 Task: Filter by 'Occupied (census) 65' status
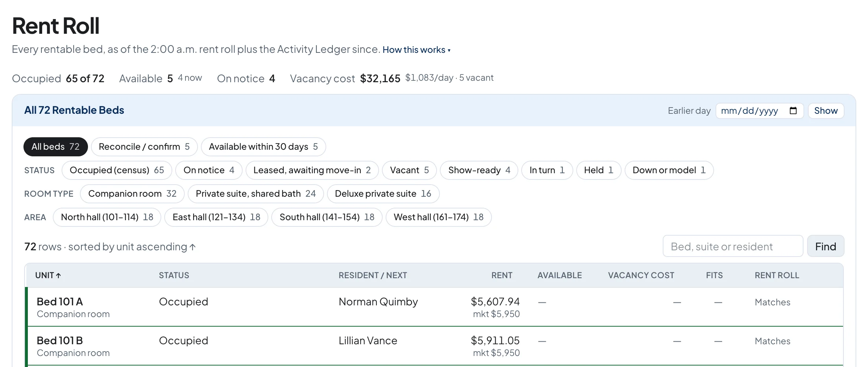(117, 170)
